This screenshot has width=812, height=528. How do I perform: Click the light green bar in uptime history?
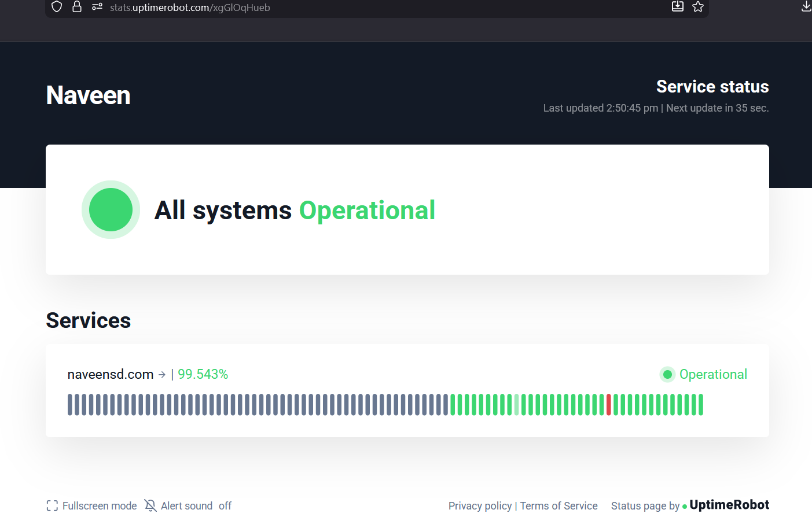(x=517, y=405)
